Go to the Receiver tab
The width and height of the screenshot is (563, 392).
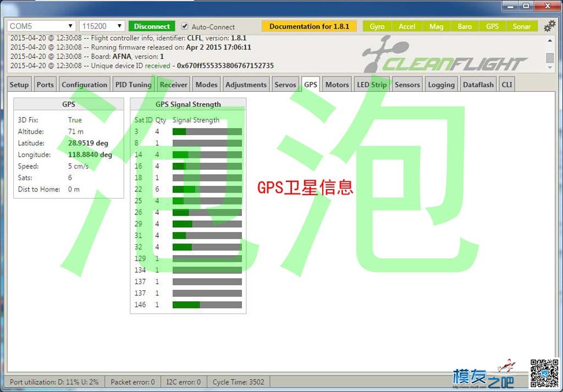173,85
